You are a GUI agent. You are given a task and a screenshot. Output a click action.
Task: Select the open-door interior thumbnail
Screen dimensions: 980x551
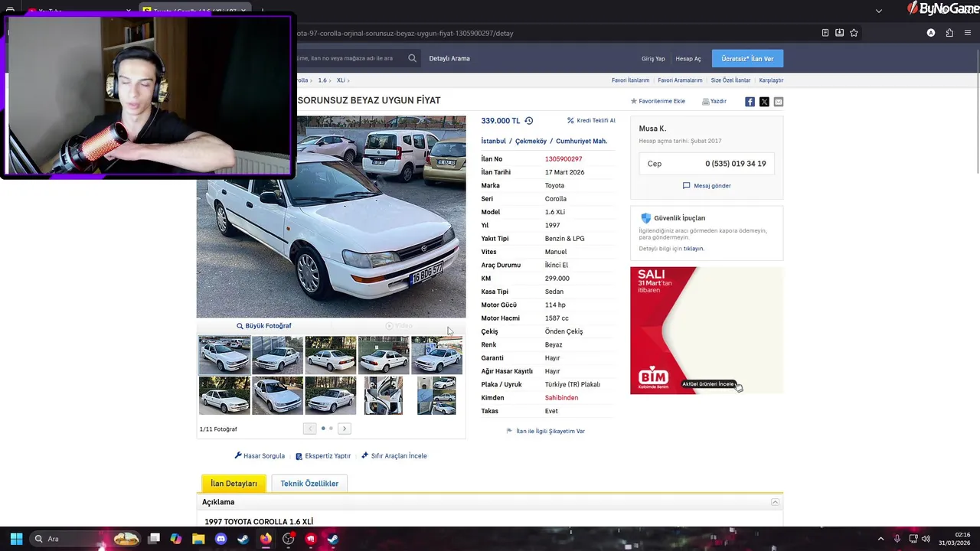click(x=384, y=396)
